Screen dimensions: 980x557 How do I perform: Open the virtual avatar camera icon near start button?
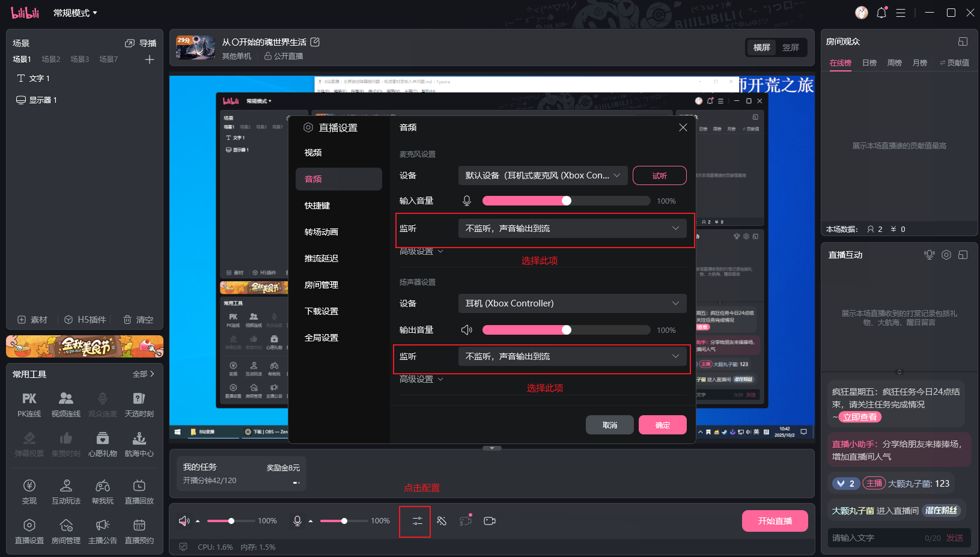(490, 521)
